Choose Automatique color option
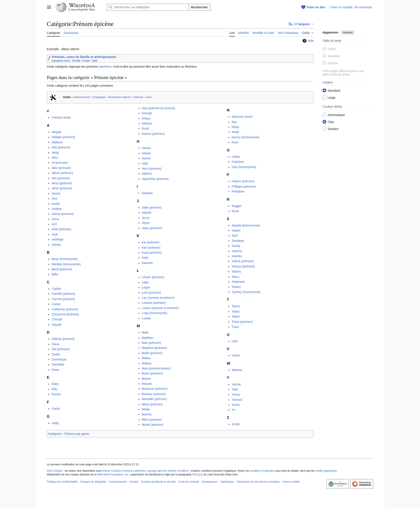The width and height of the screenshot is (420, 508). point(324,115)
